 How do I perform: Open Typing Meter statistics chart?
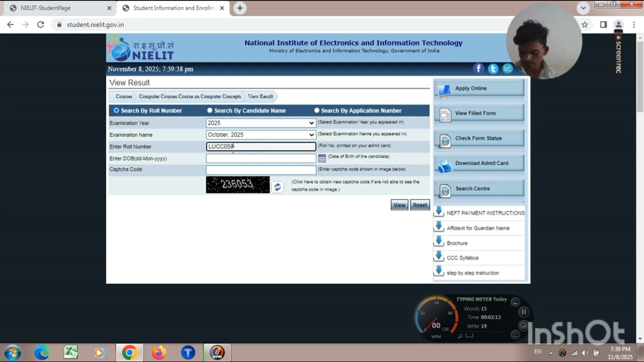pos(523,326)
